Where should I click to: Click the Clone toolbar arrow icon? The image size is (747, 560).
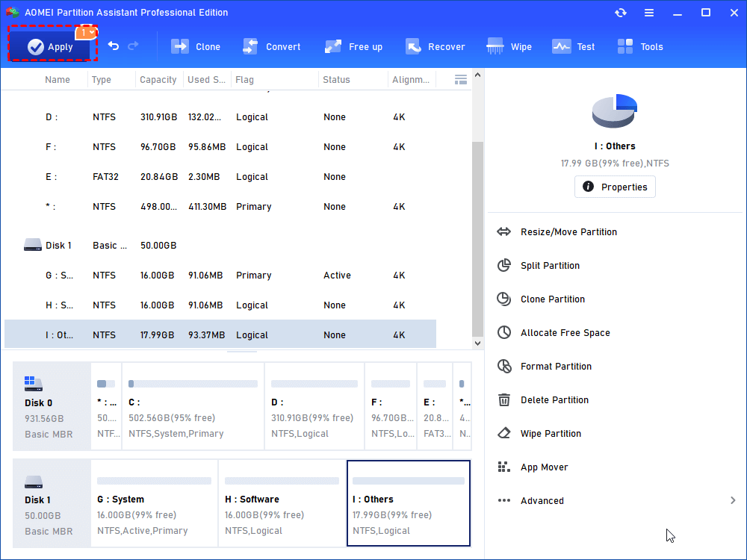point(180,46)
